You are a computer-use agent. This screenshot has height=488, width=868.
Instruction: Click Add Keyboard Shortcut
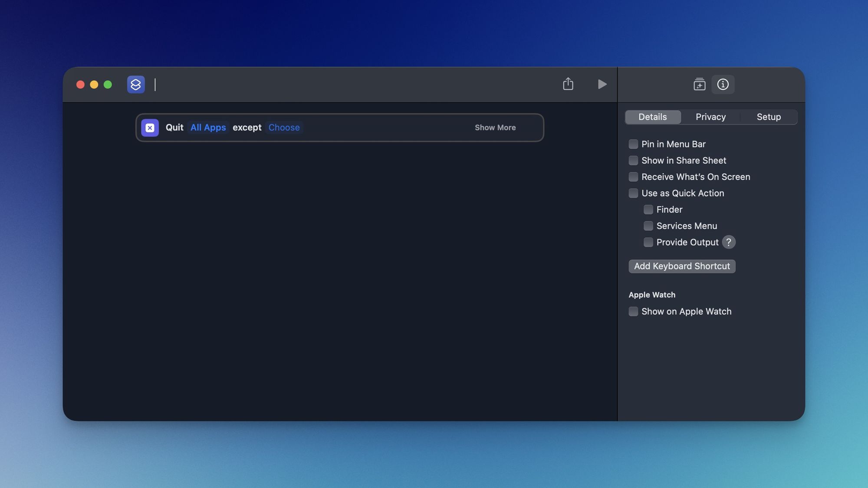(681, 266)
